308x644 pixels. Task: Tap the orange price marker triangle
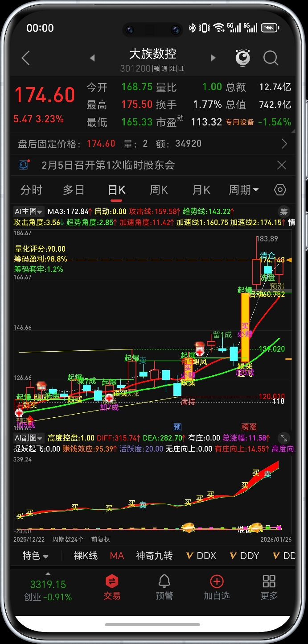click(x=289, y=260)
